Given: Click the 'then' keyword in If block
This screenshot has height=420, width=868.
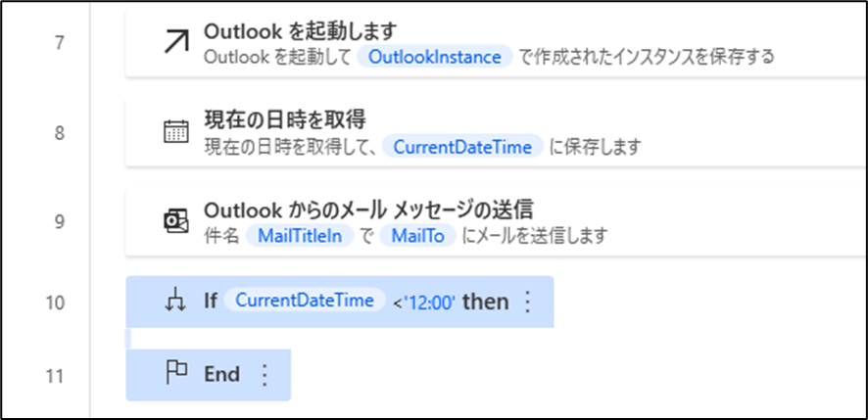Looking at the screenshot, I should coord(486,302).
